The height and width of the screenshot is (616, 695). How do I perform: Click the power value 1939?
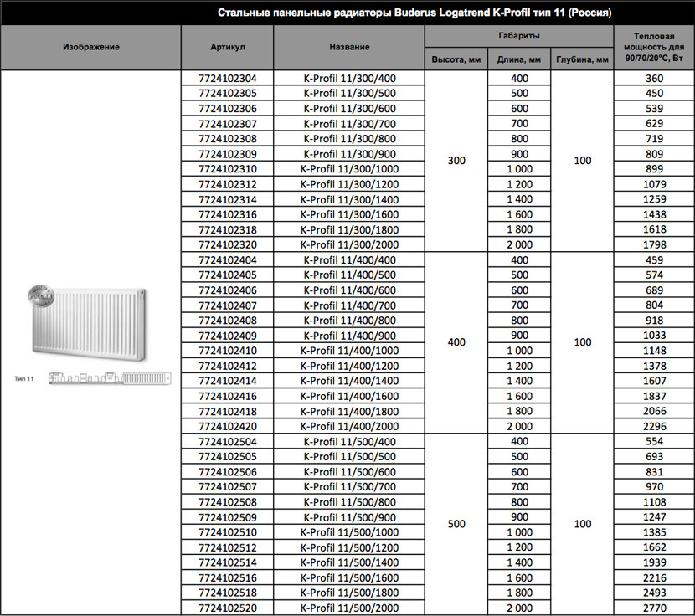click(654, 562)
